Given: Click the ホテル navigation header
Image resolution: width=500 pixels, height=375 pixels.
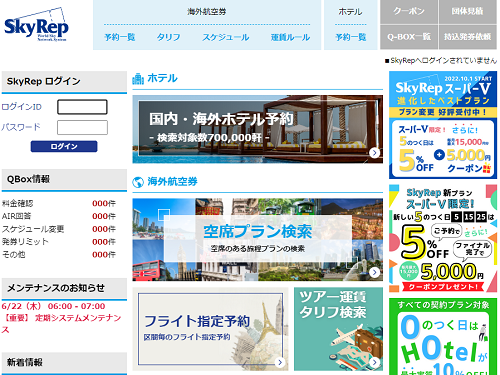Looking at the screenshot, I should pyautogui.click(x=350, y=12).
